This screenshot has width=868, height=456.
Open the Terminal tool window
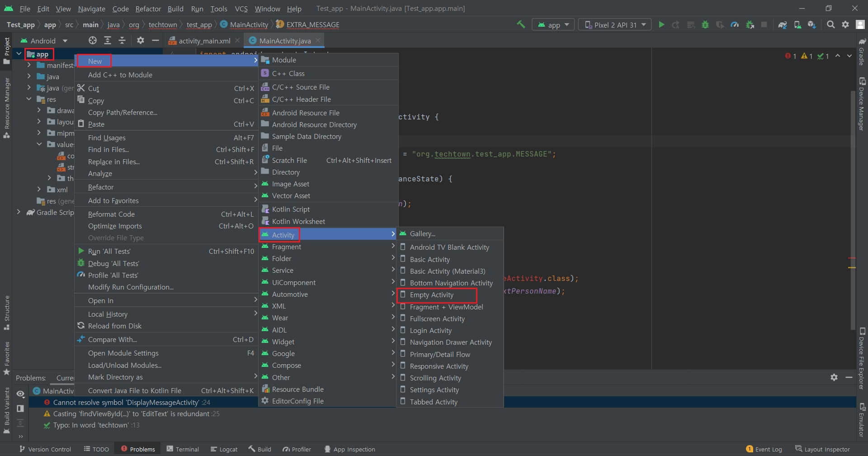[183, 449]
